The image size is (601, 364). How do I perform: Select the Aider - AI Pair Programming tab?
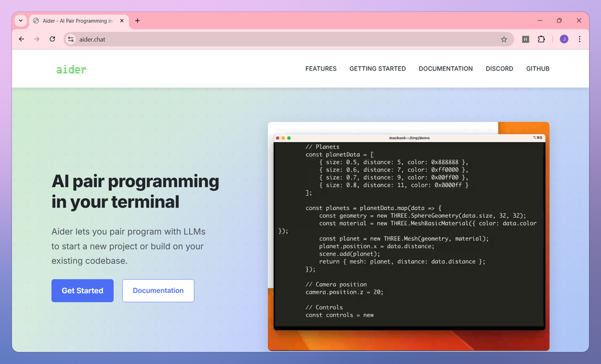[x=78, y=21]
